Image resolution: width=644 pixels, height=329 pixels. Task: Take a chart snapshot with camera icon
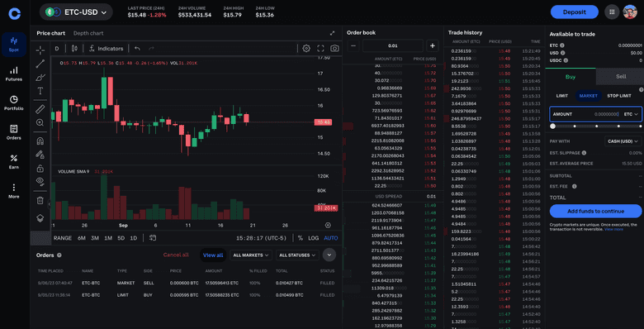(x=334, y=49)
